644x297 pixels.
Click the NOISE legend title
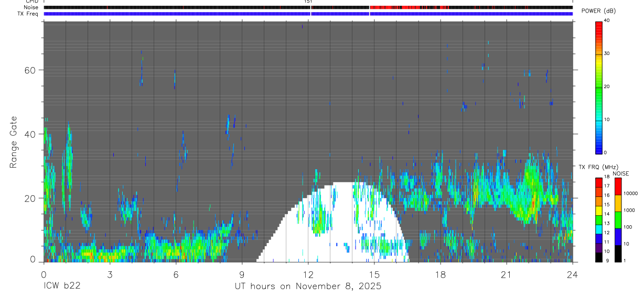(621, 173)
